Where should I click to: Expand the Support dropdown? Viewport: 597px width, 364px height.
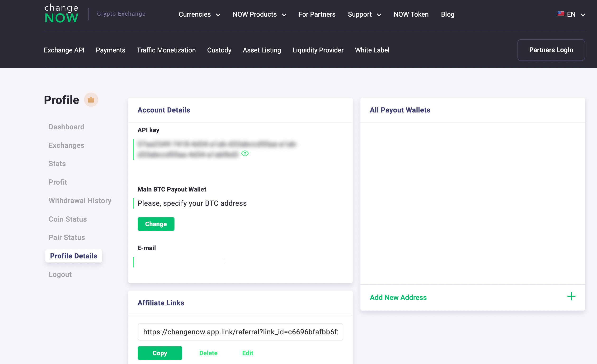[x=364, y=14]
